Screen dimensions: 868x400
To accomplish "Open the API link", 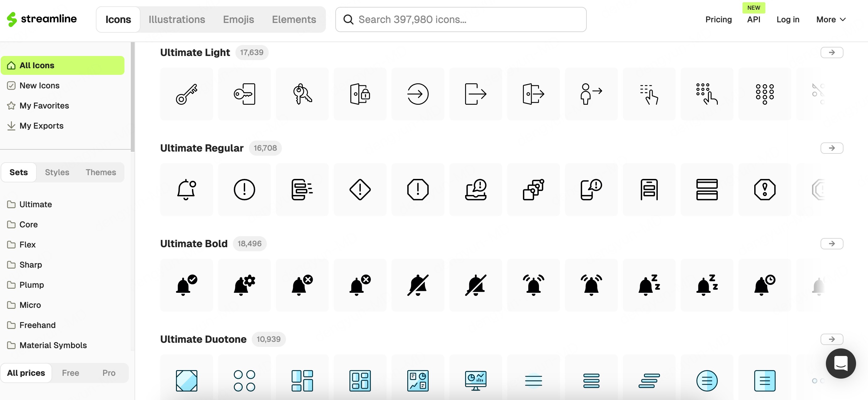I will click(753, 19).
